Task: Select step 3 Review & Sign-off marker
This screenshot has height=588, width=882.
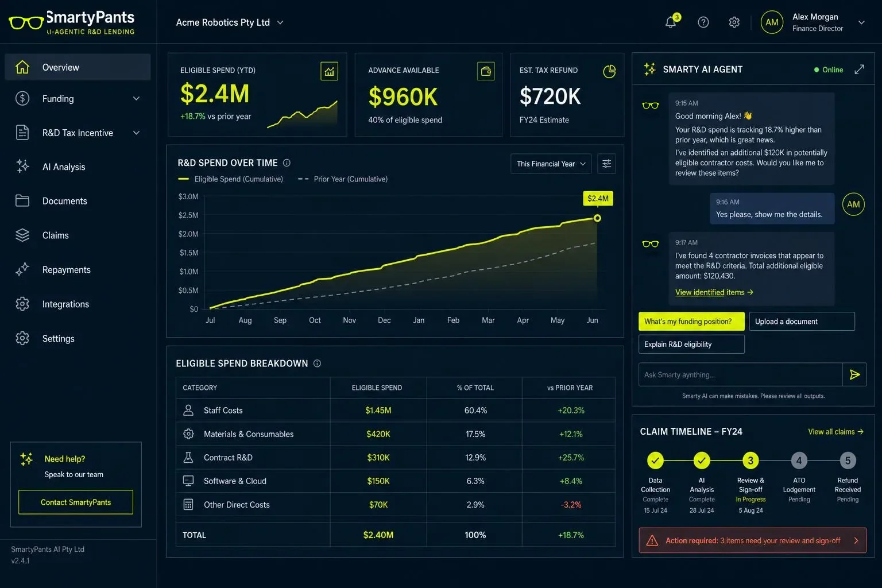Action: point(751,461)
